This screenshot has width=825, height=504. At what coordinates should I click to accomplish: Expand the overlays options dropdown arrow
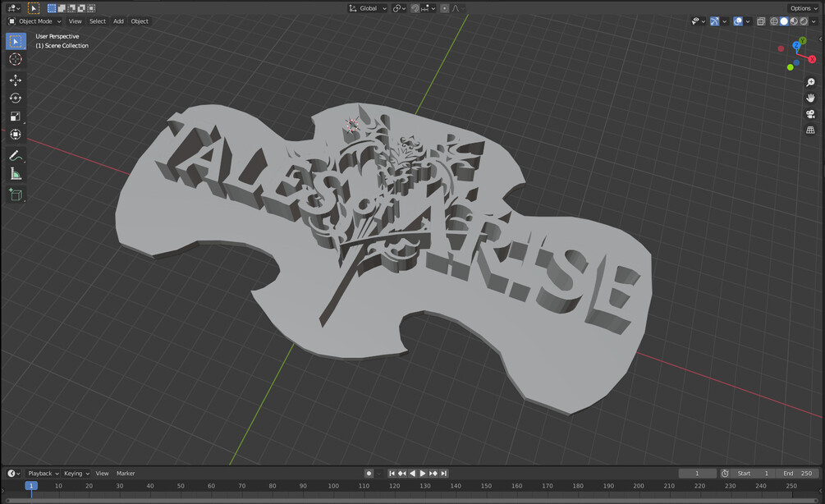point(748,21)
